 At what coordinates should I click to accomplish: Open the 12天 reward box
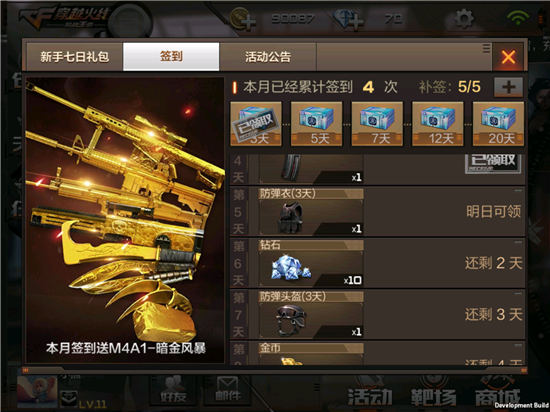click(x=437, y=123)
